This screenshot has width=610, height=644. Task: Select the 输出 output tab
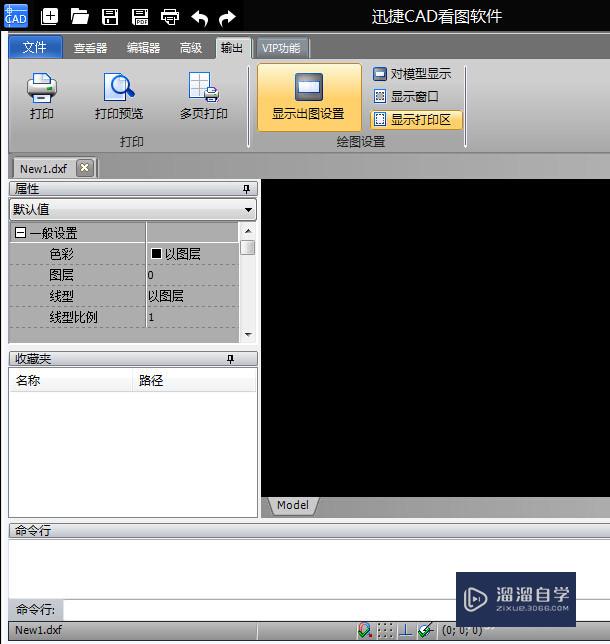click(232, 48)
